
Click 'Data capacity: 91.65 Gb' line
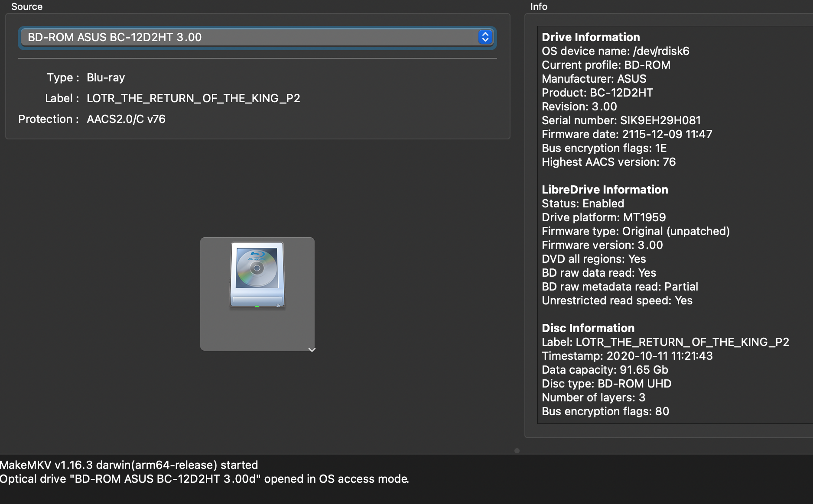[605, 370]
